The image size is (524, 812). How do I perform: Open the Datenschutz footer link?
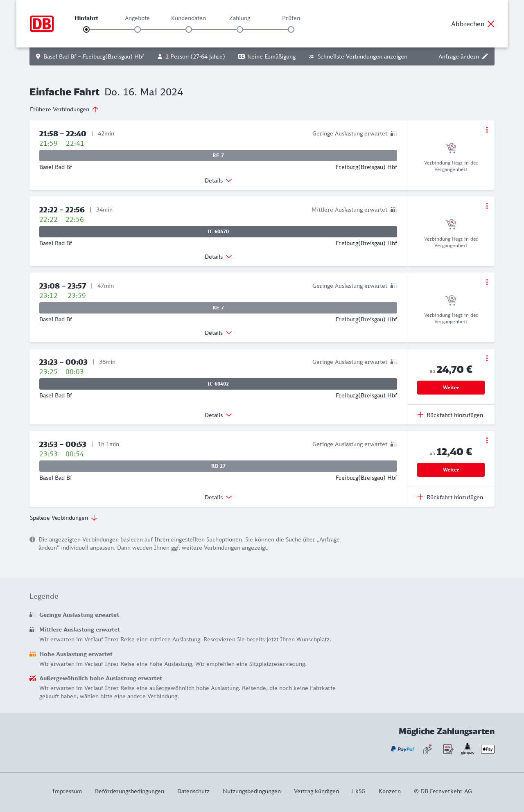pyautogui.click(x=193, y=791)
